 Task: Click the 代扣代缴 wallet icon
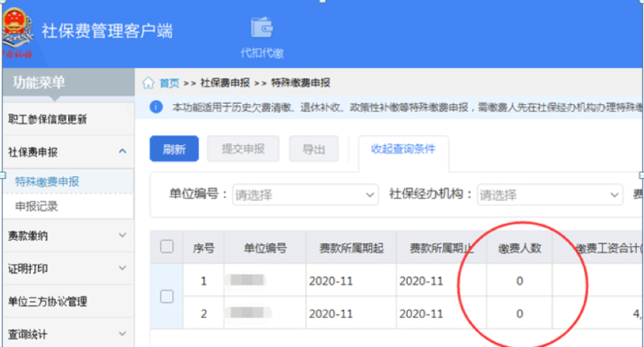tap(262, 28)
